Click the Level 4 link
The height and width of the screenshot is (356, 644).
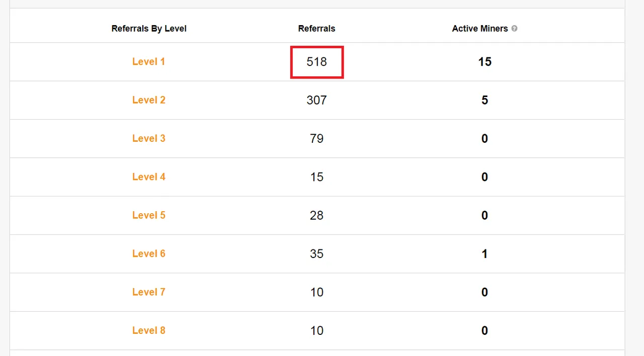(148, 177)
